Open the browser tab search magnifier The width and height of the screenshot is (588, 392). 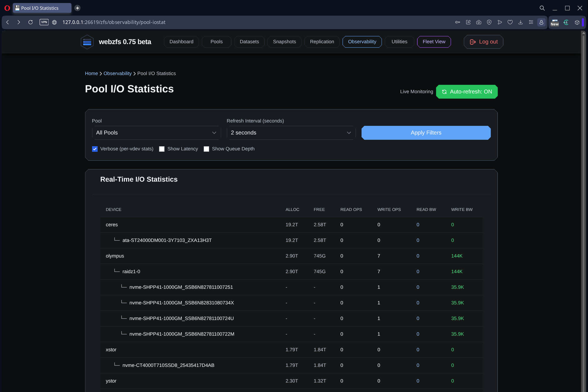click(542, 8)
